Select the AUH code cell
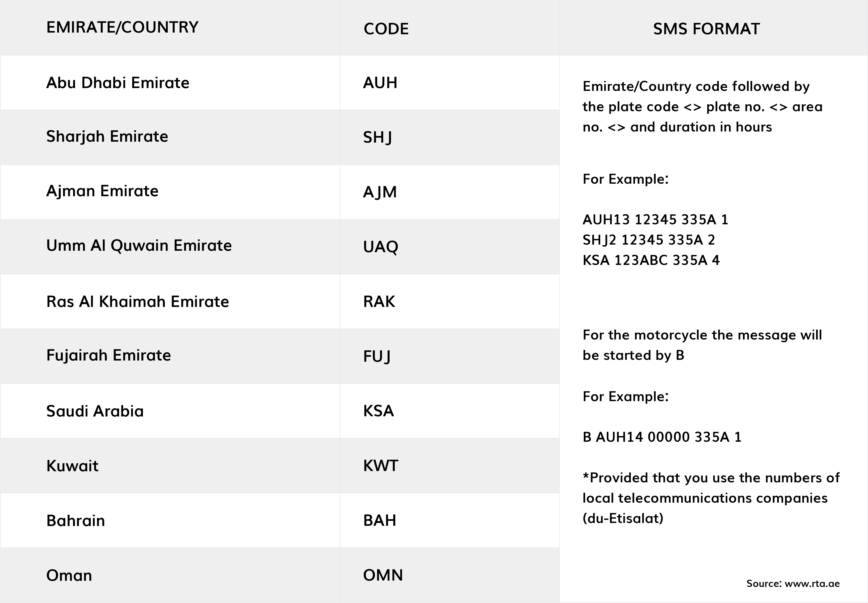 (x=449, y=83)
